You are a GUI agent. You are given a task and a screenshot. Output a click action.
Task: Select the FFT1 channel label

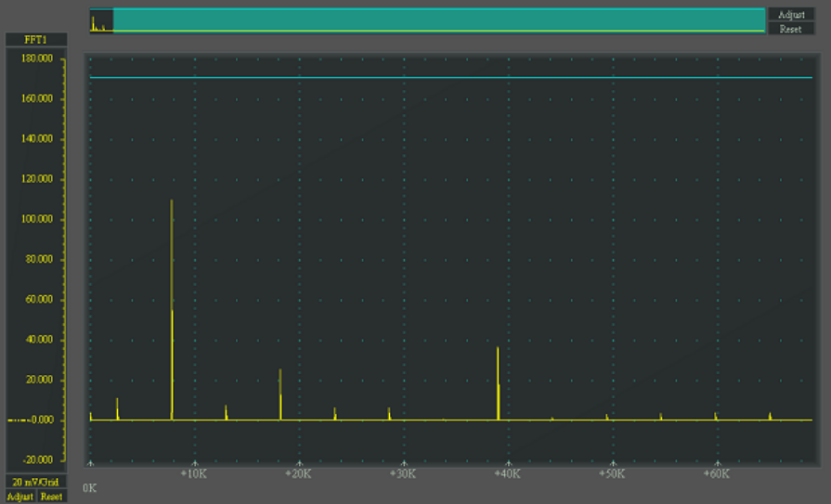point(36,40)
